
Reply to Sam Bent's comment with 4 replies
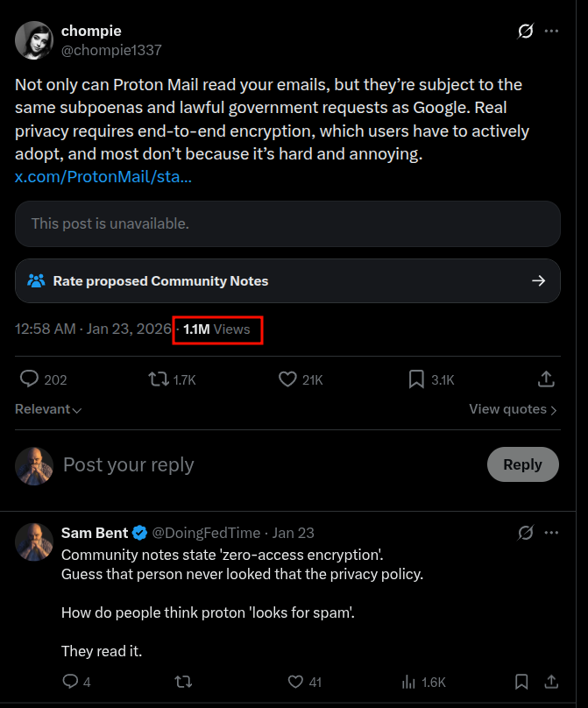(70, 682)
